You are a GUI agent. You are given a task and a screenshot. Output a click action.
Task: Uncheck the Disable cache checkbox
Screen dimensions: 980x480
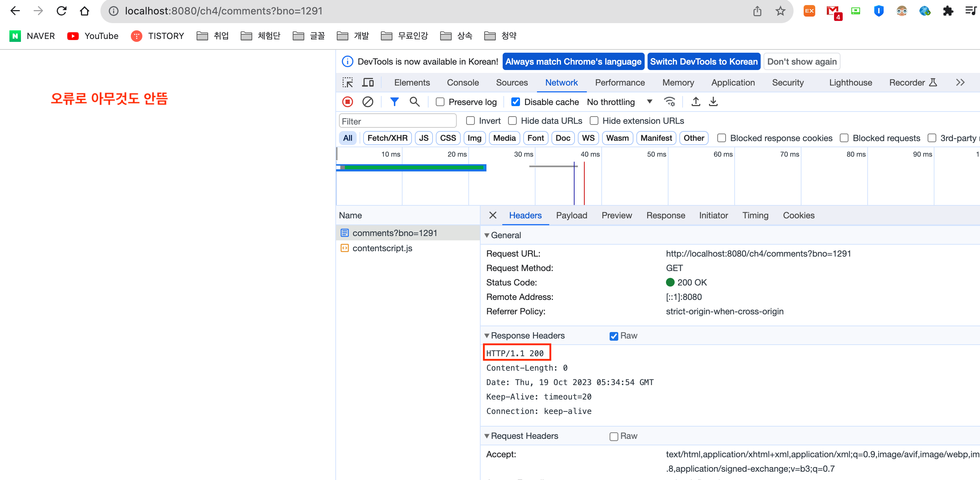[x=516, y=102]
